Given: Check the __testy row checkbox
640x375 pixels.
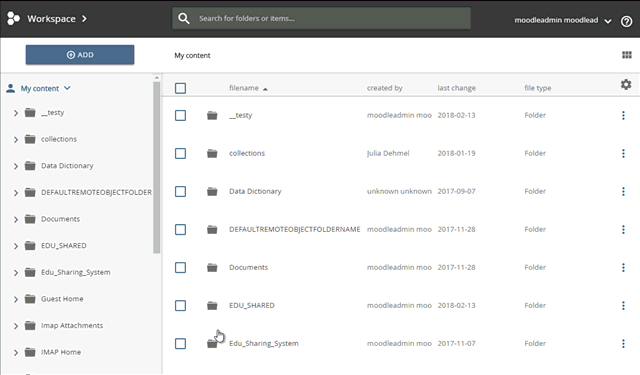Looking at the screenshot, I should [x=180, y=115].
